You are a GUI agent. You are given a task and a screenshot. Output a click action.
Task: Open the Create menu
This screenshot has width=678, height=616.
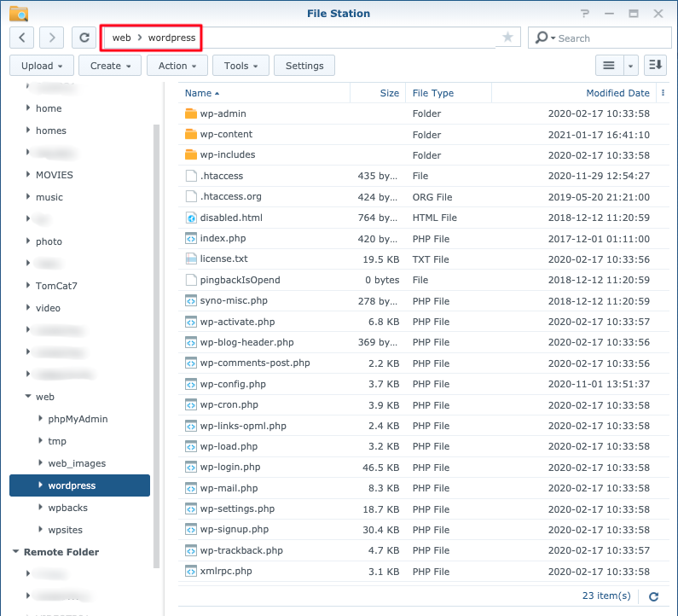pyautogui.click(x=110, y=66)
